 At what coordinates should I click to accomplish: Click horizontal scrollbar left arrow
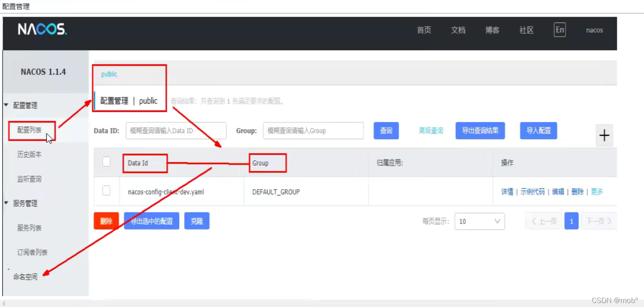[4, 304]
